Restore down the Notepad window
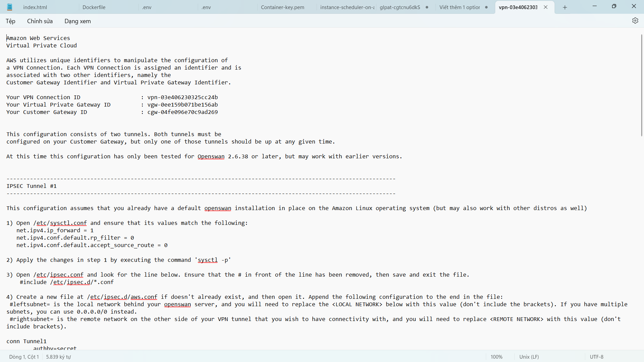This screenshot has height=362, width=644. pos(614,6)
